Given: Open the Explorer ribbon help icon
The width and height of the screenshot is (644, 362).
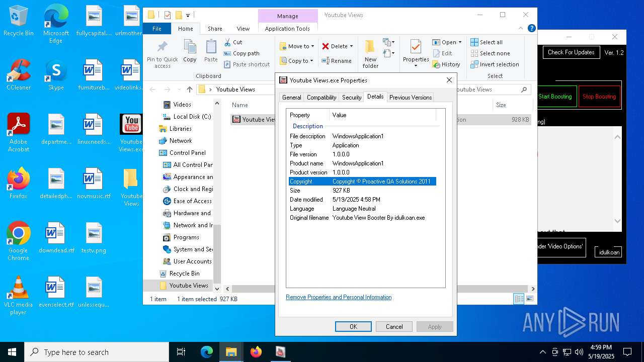Looking at the screenshot, I should pos(532,29).
